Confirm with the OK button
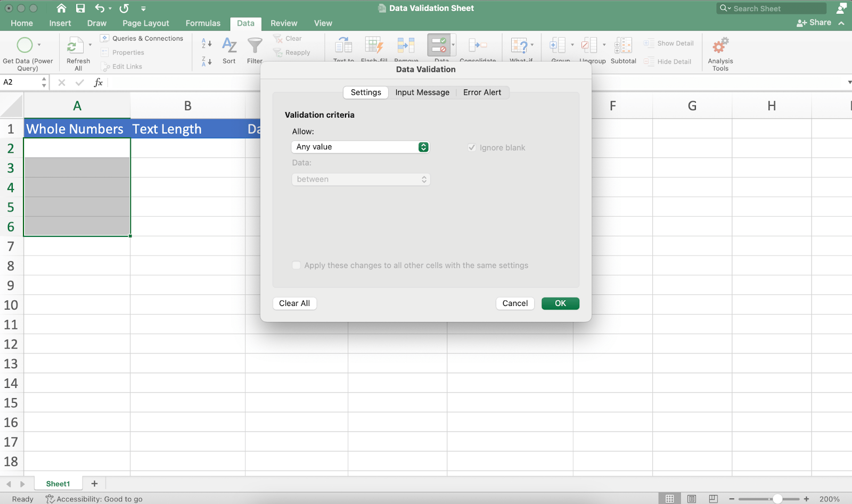 (560, 303)
